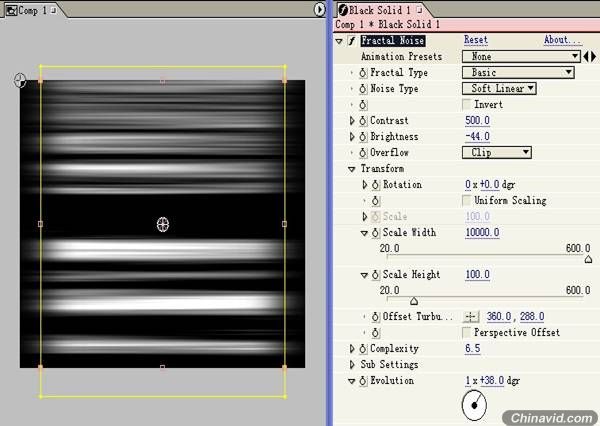The width and height of the screenshot is (600, 426).
Task: Click the Scale Height slider handle
Action: 414,302
